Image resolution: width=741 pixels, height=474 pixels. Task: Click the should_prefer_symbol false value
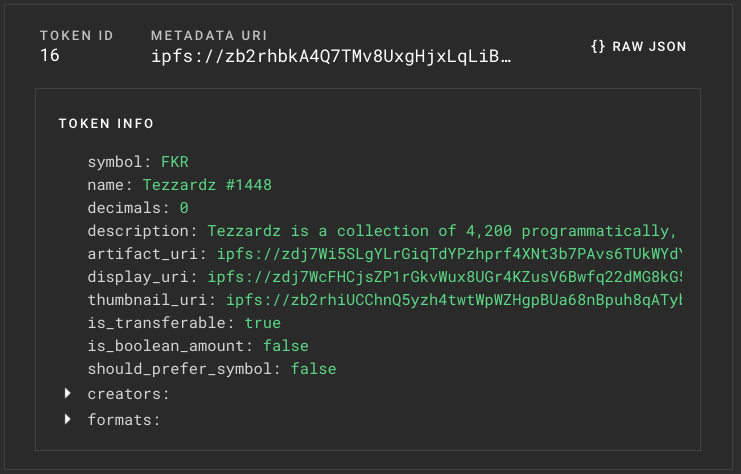pos(313,369)
